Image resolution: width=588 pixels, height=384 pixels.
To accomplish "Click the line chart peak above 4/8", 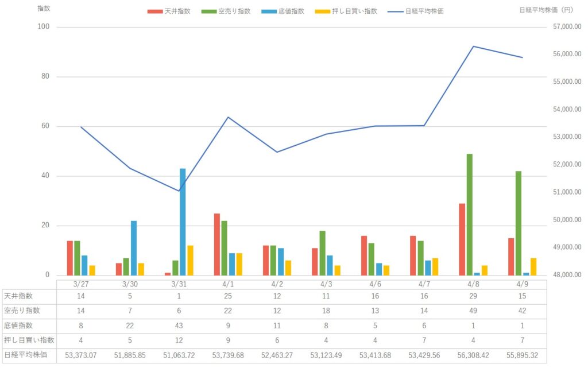I will pos(473,46).
